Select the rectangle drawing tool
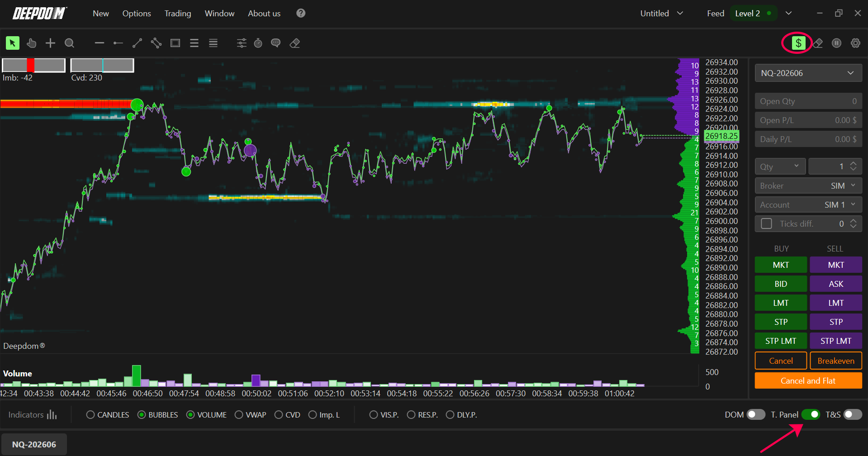 point(175,43)
